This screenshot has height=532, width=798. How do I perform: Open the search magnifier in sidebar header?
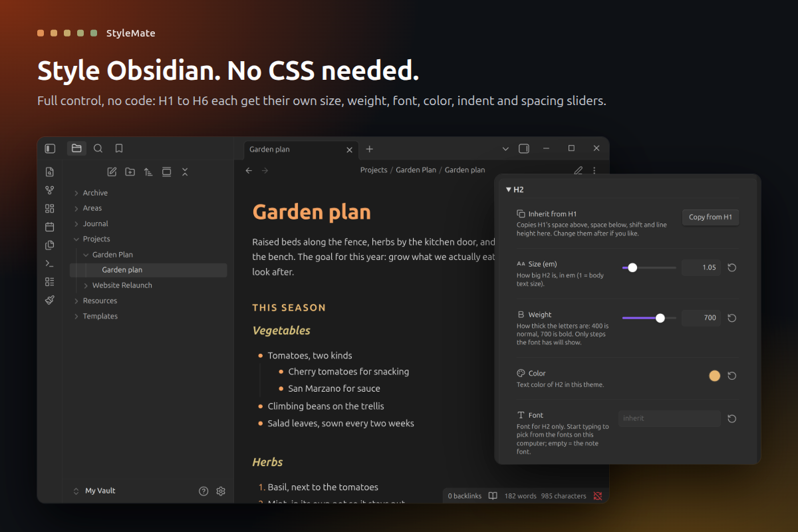98,148
